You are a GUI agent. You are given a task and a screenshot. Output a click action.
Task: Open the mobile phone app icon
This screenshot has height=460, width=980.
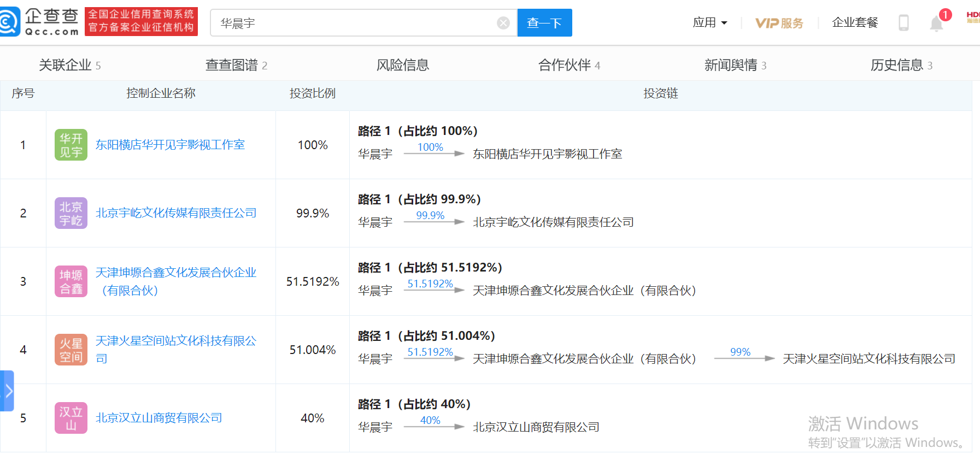pyautogui.click(x=903, y=23)
